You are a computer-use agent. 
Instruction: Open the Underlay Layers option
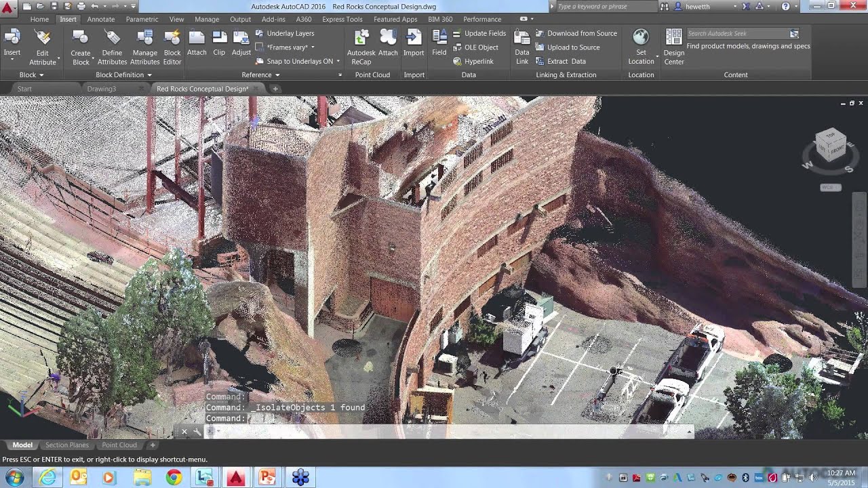coord(290,33)
